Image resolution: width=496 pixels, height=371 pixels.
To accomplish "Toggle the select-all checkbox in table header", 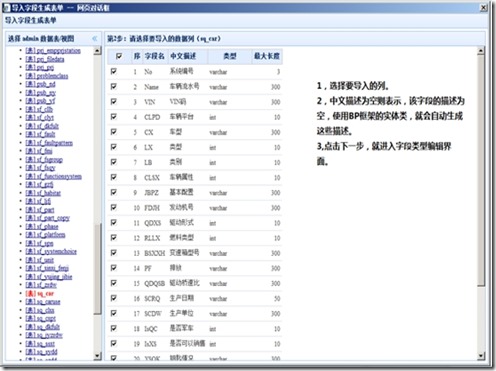I will point(119,56).
